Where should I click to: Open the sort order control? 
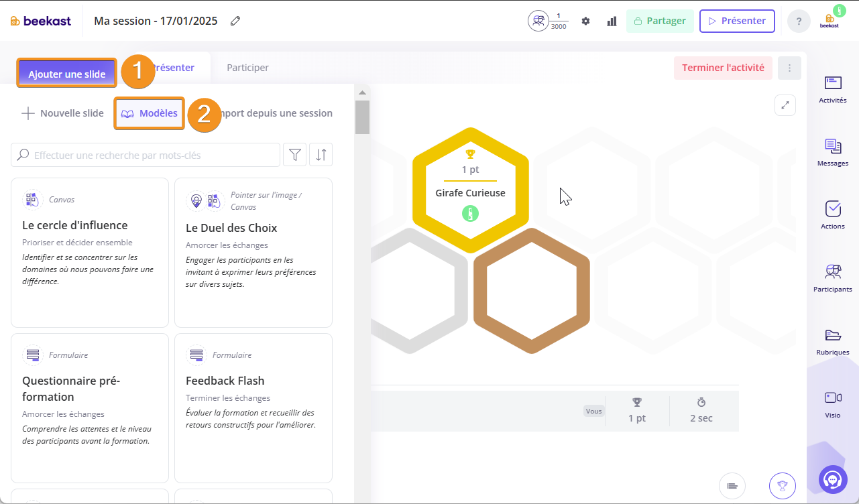(321, 155)
